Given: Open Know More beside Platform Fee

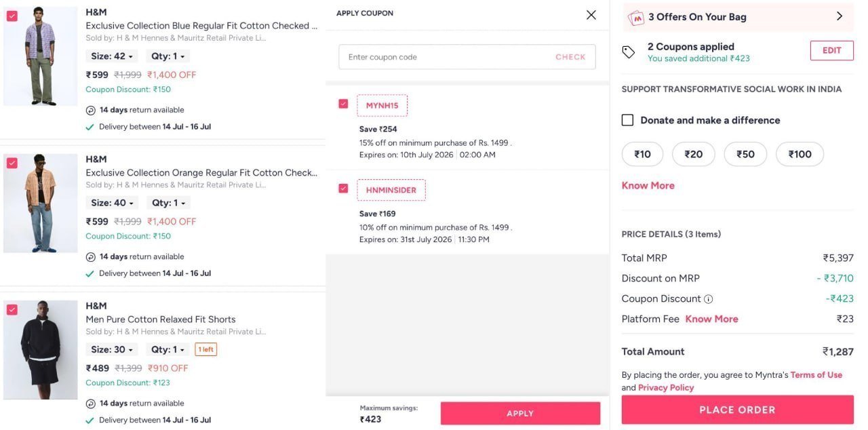Looking at the screenshot, I should pos(711,319).
